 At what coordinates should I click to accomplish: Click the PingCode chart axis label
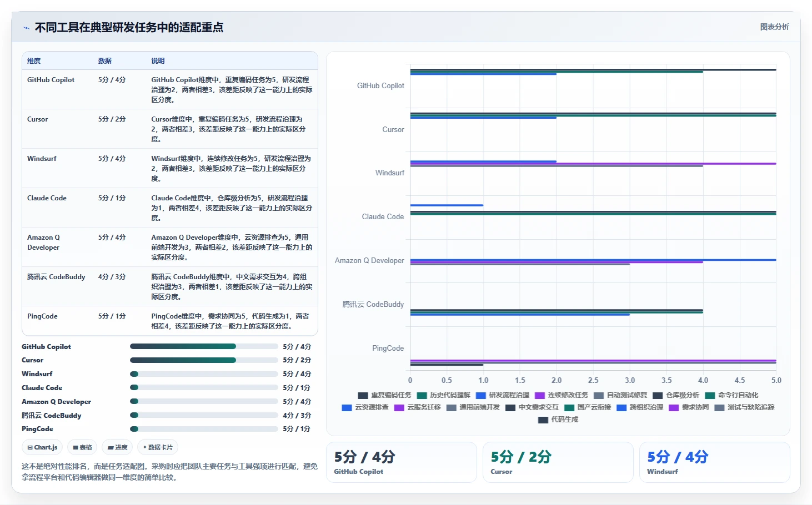tap(388, 349)
